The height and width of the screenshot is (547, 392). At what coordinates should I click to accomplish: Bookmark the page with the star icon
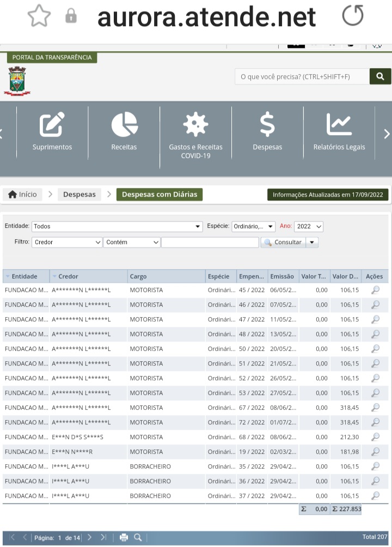point(39,16)
